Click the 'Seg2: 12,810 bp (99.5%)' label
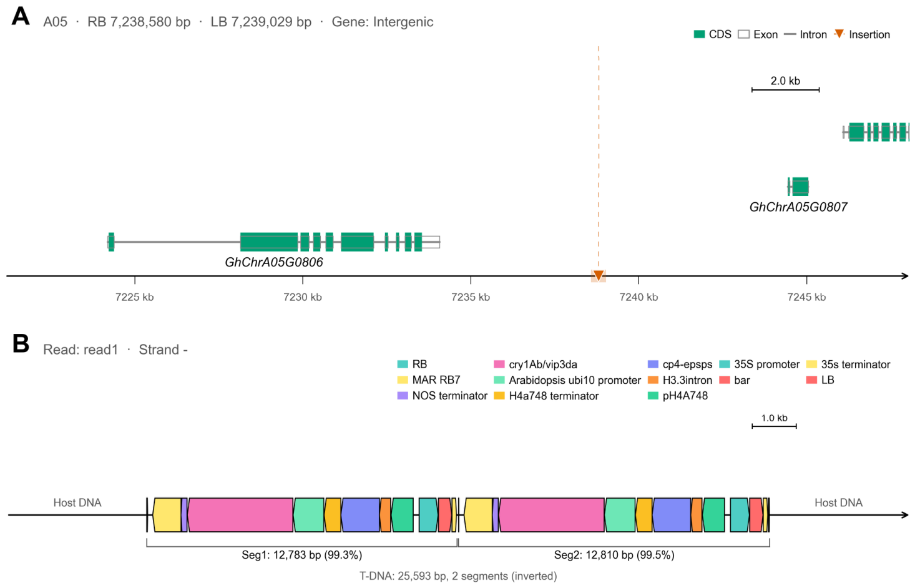 (614, 555)
